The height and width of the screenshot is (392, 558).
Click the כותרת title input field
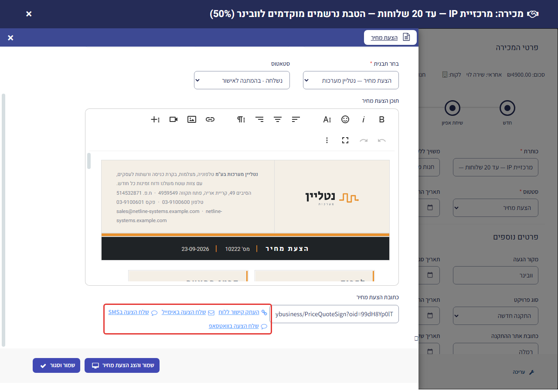tap(496, 167)
